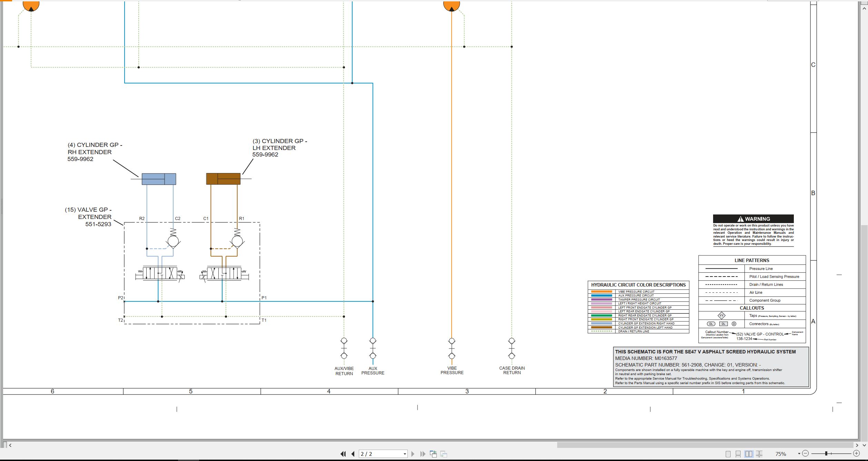This screenshot has width=868, height=461.
Task: Click the row letter B marker
Action: (813, 193)
